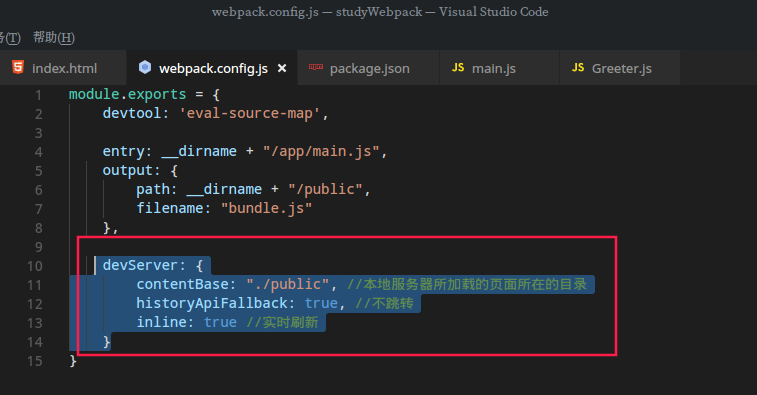Click the webpack icon on webpack.config.js tab
757x395 pixels.
tap(145, 67)
